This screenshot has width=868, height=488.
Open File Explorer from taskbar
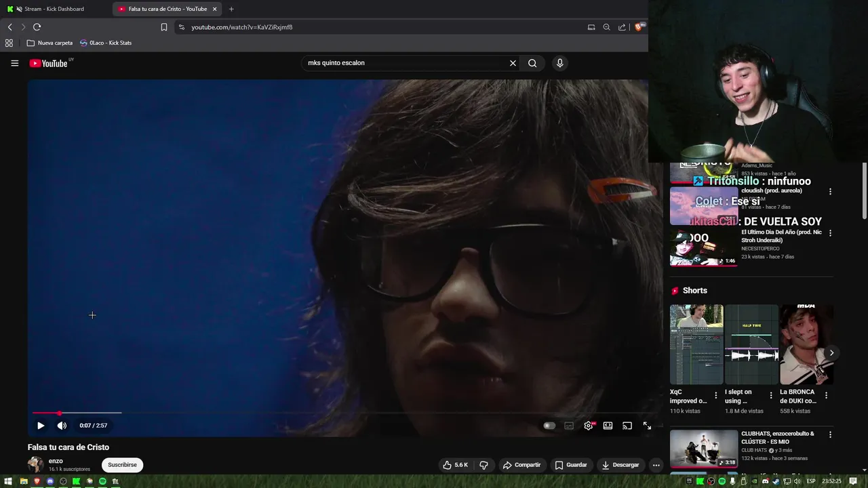[24, 481]
